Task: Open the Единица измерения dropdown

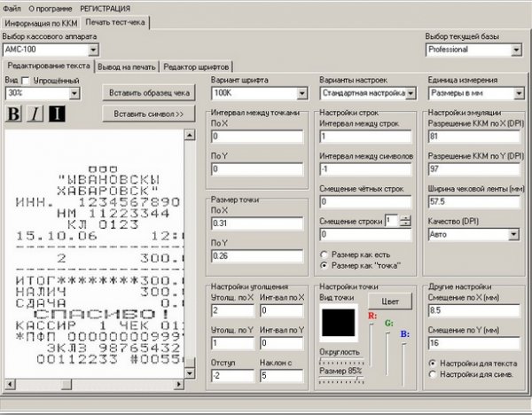Action: pyautogui.click(x=518, y=92)
